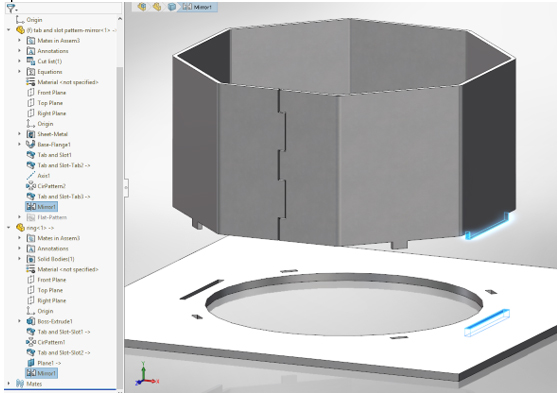Expand the Mates in Assem3 under ring
This screenshot has width=558, height=395.
20,238
